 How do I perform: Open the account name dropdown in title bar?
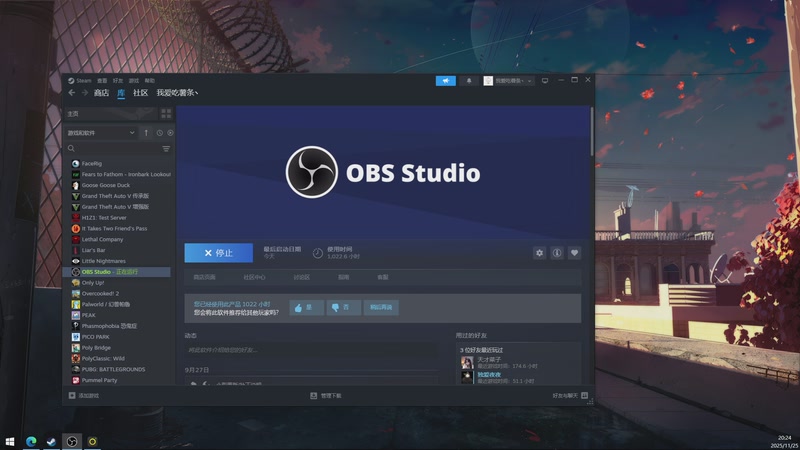(509, 81)
